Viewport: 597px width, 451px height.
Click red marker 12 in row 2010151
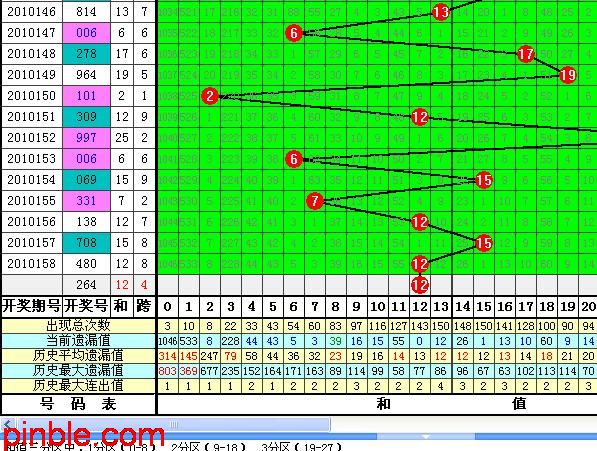tap(420, 117)
